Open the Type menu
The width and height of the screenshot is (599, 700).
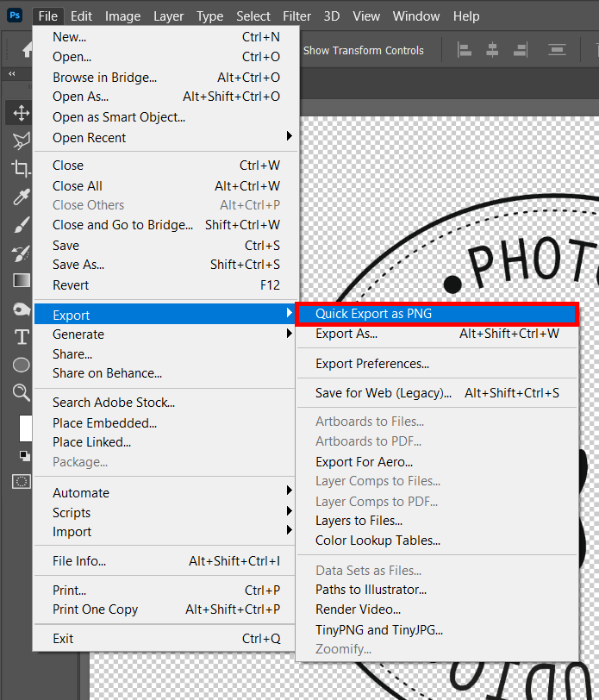pos(209,16)
